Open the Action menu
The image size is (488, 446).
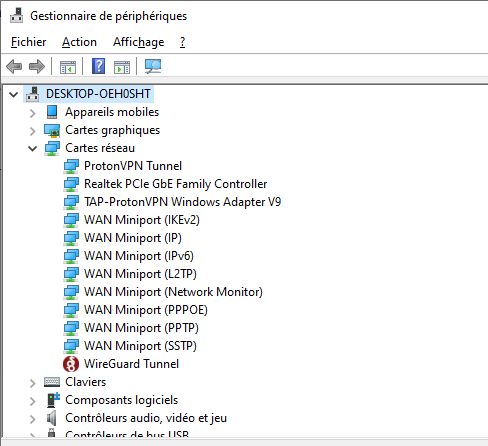tap(79, 42)
